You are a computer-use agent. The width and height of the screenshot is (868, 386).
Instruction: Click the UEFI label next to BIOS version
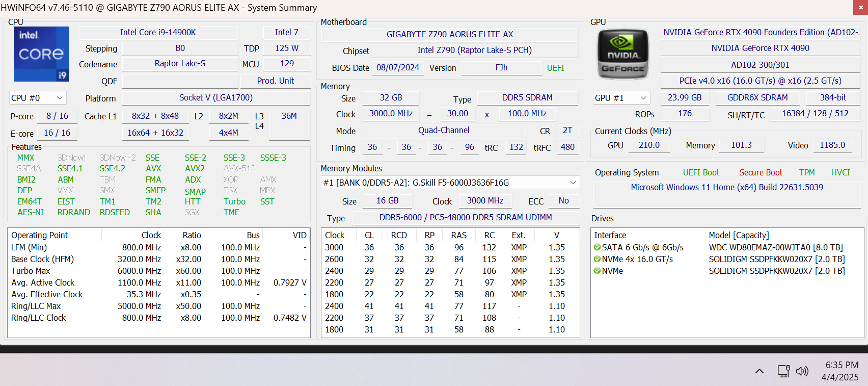555,68
